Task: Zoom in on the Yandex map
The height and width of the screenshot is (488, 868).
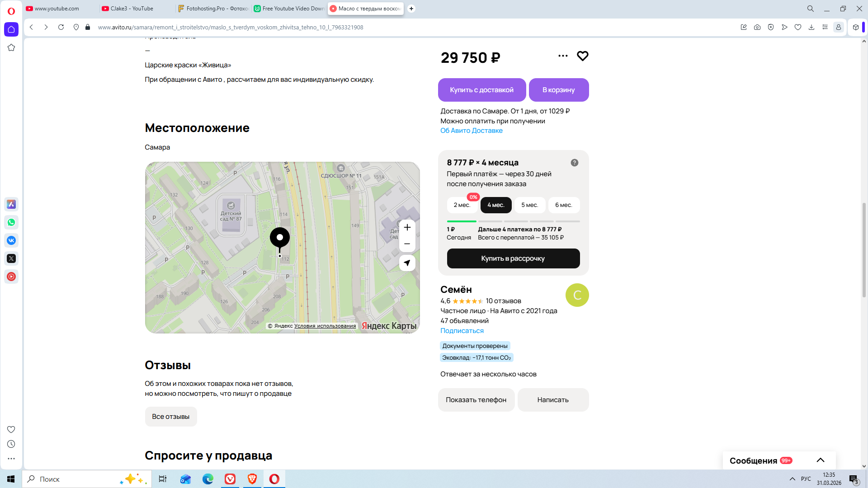Action: 407,227
